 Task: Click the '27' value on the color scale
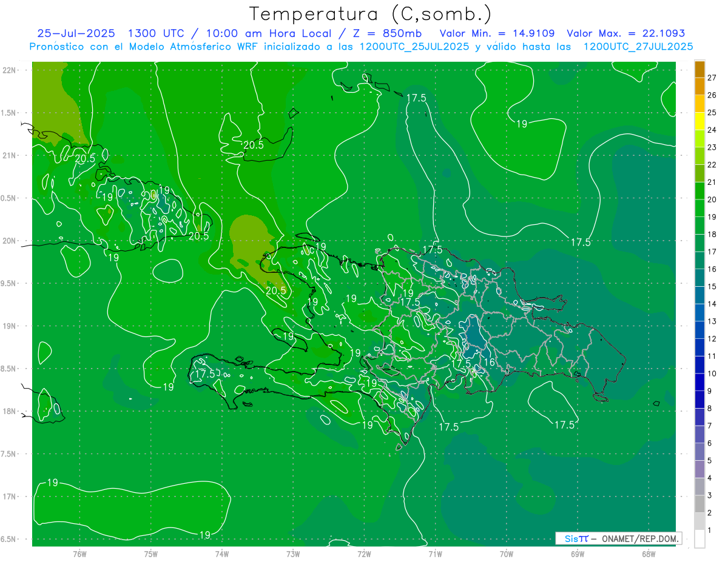point(712,78)
